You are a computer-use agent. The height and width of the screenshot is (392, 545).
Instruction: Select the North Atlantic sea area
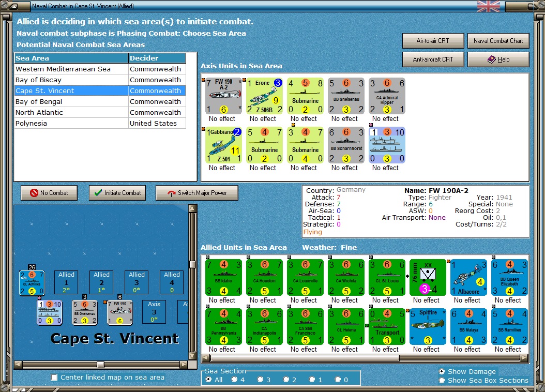tap(100, 112)
